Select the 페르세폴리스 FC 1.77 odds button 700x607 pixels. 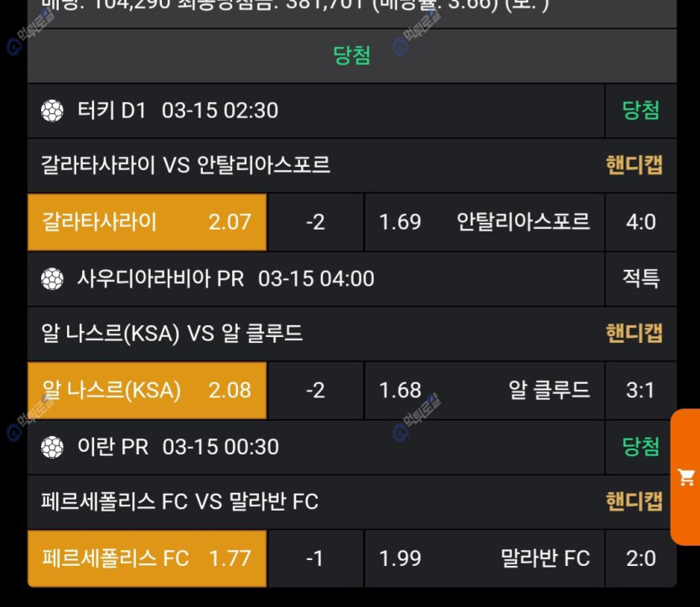pos(147,558)
